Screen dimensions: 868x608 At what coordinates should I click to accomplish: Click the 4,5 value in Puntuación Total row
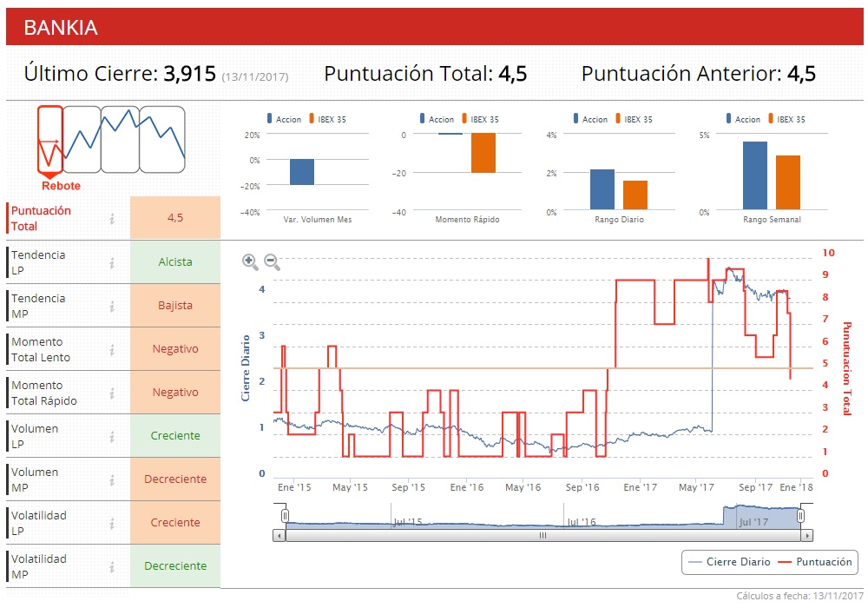175,218
